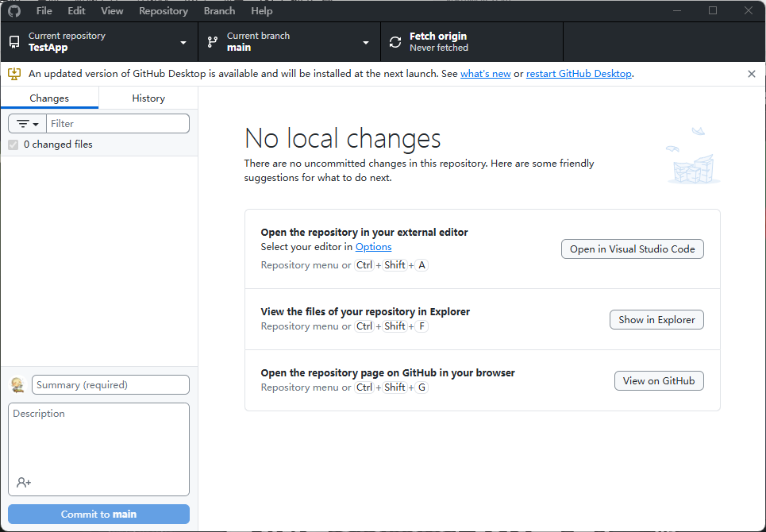766x532 pixels.
Task: Click the Show in Explorer button
Action: pyautogui.click(x=656, y=319)
